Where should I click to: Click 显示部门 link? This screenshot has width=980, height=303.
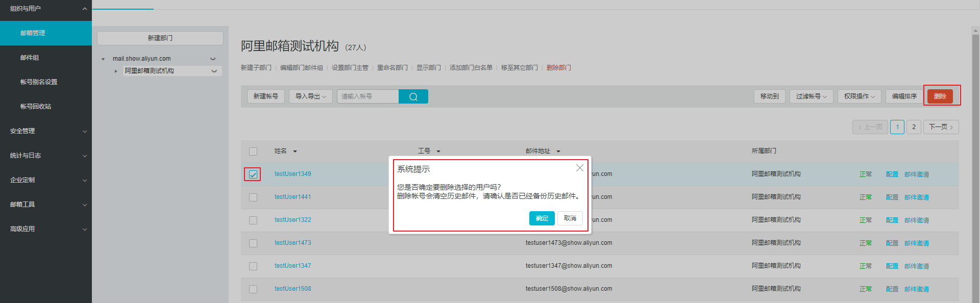pos(429,68)
